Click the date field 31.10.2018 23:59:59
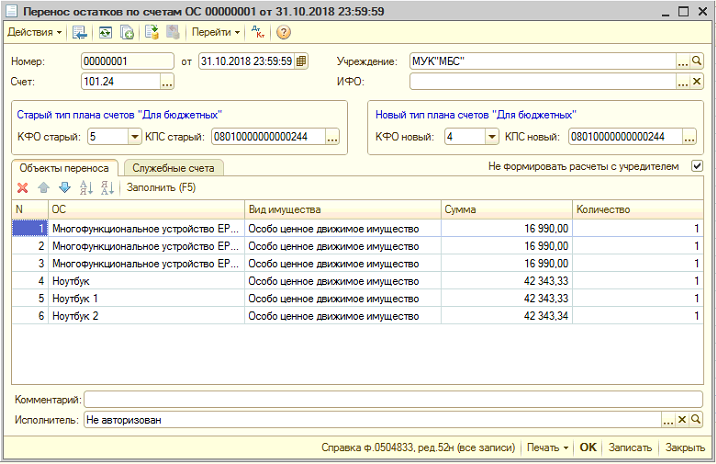The image size is (716, 464). pyautogui.click(x=247, y=61)
